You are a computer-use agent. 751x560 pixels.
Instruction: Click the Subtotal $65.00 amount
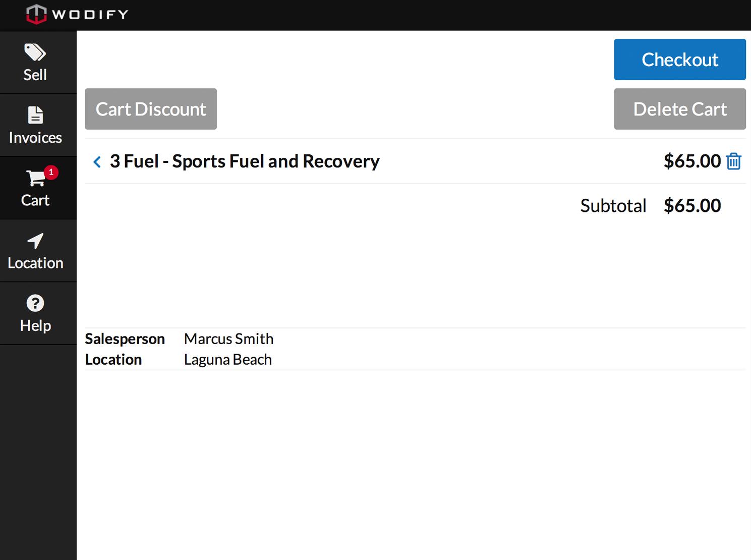point(692,206)
